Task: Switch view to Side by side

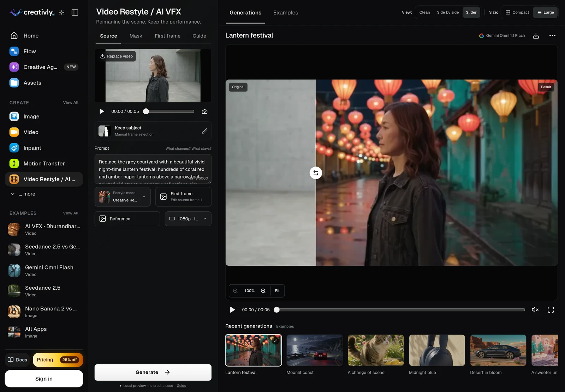Action: pos(448,12)
